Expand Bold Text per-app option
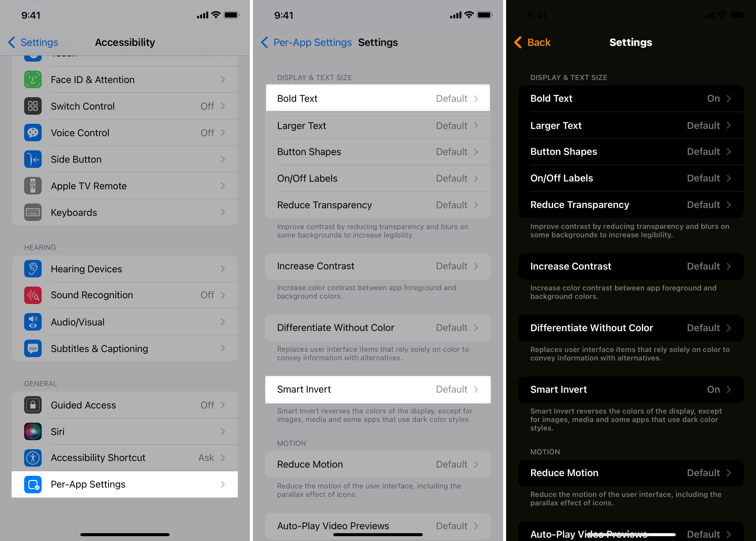This screenshot has width=756, height=541. (x=378, y=98)
